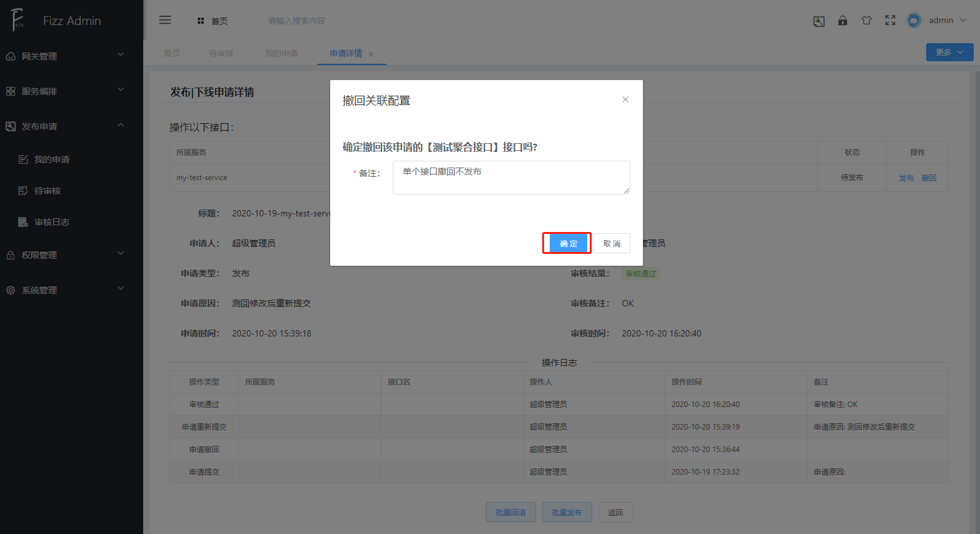Close the 撤回关联配置 dialog
Screen dimensions: 980x534
[625, 99]
